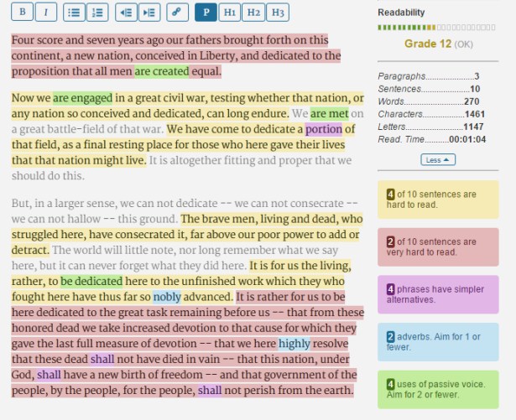Insert a bulleted list

coord(74,13)
